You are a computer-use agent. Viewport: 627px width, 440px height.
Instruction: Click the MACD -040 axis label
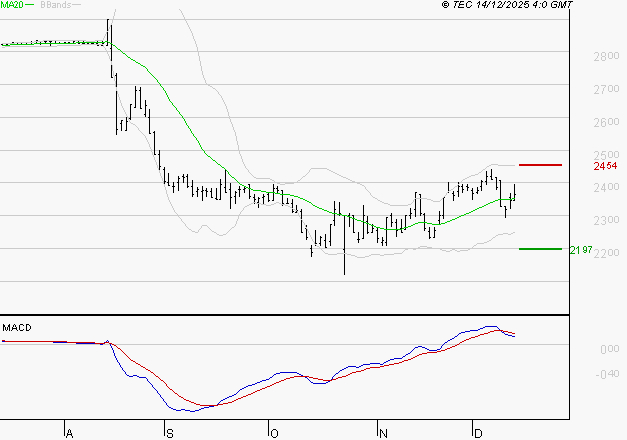click(607, 374)
